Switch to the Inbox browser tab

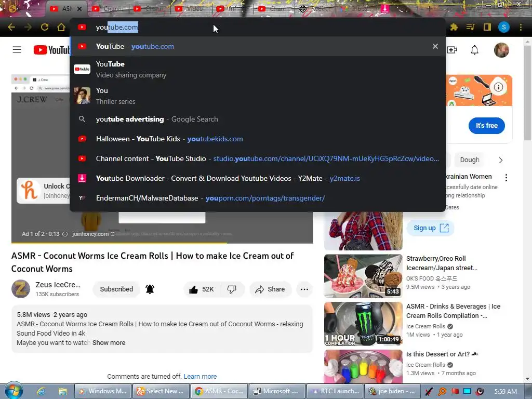click(354, 9)
